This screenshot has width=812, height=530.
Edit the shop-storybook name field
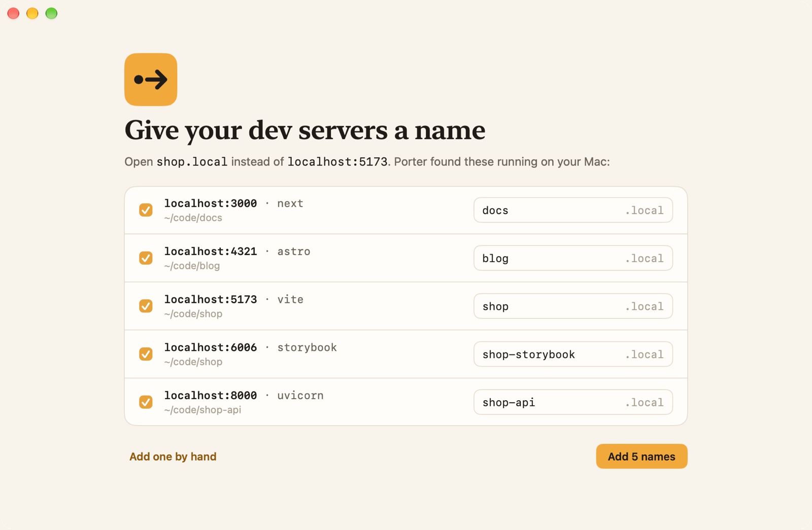coord(573,354)
